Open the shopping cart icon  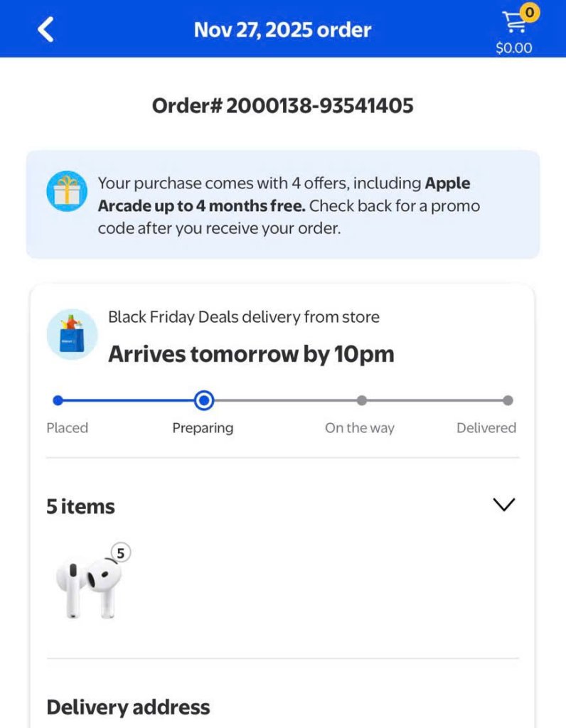point(513,24)
